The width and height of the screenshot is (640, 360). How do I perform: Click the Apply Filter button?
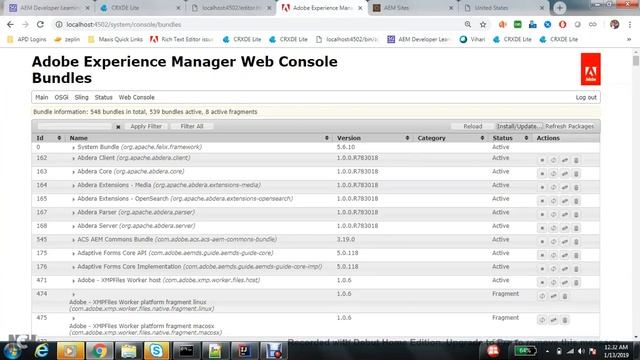pyautogui.click(x=146, y=127)
